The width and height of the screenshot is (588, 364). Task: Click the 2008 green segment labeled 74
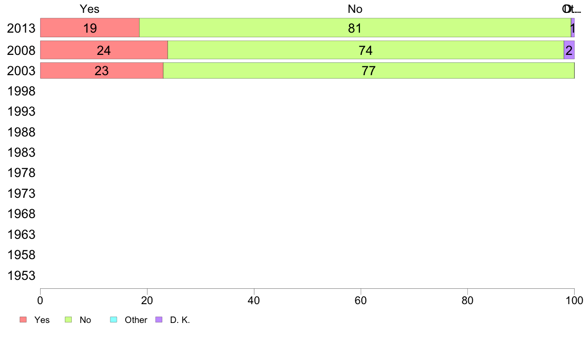(x=366, y=50)
